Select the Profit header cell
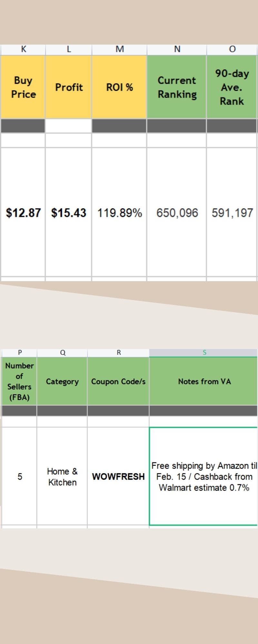Image resolution: width=258 pixels, height=644 pixels. coord(69,87)
